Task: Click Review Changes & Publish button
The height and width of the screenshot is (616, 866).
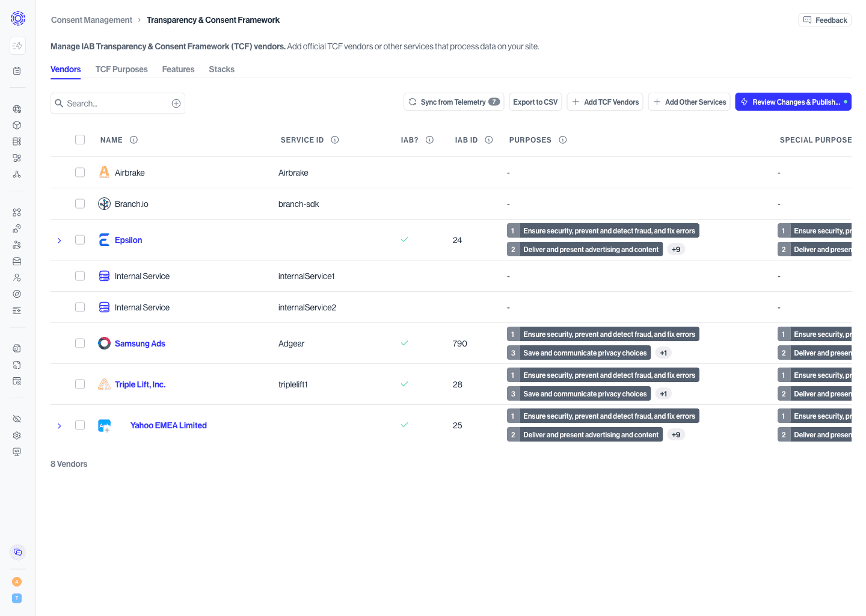Action: click(x=793, y=102)
